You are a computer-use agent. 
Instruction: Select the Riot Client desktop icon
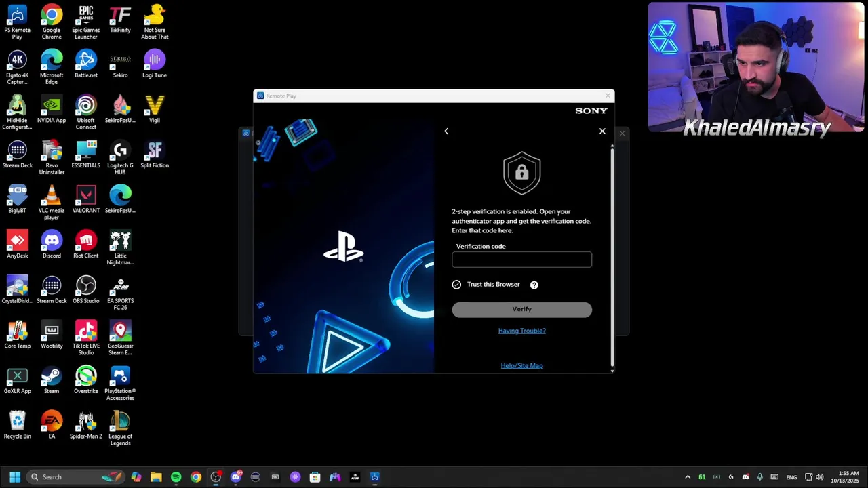86,244
